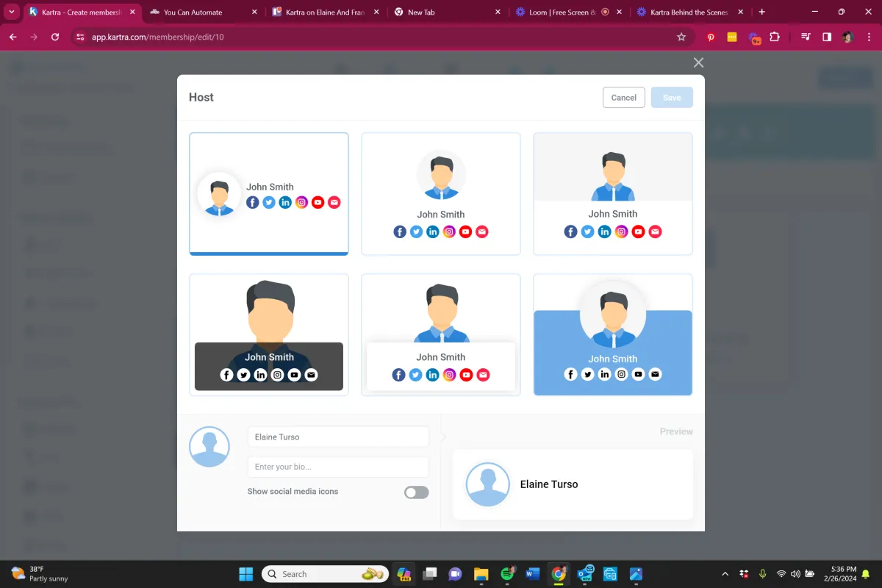Open File Explorer from taskbar
The height and width of the screenshot is (588, 882).
click(481, 574)
